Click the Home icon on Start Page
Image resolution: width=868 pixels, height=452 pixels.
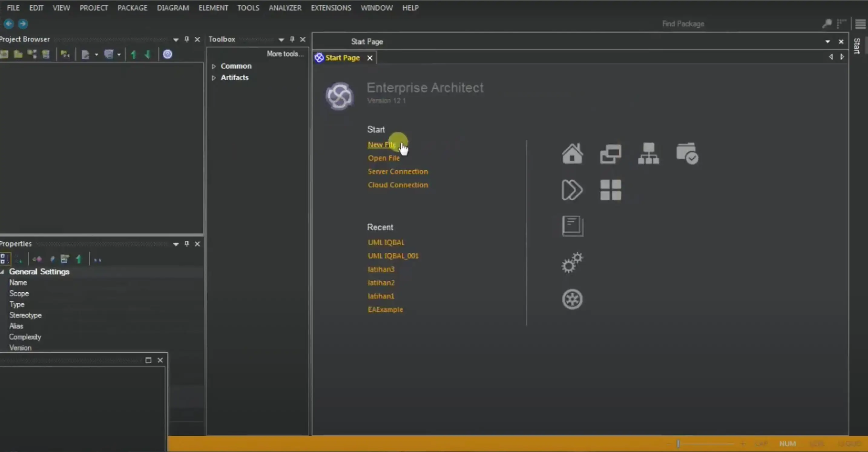[572, 154]
